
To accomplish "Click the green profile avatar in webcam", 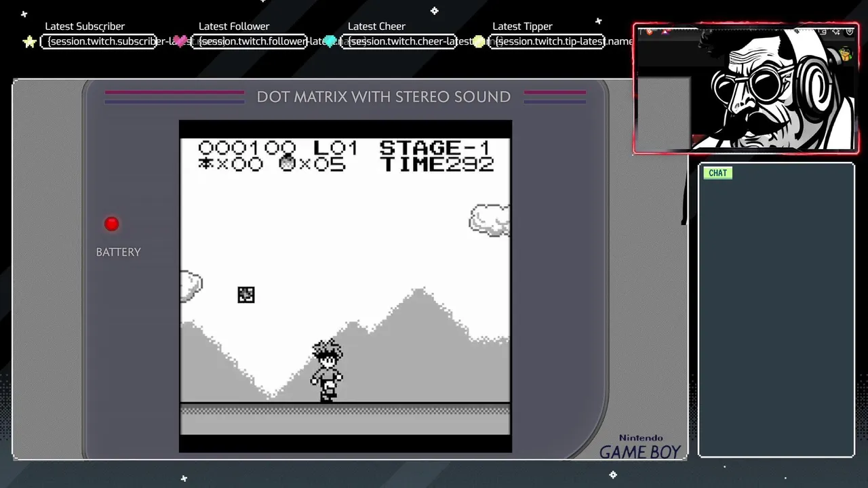I will (x=846, y=55).
